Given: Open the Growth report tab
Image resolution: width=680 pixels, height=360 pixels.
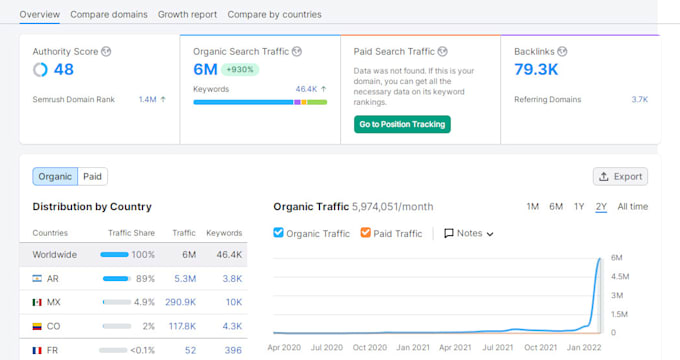Looking at the screenshot, I should pyautogui.click(x=187, y=14).
